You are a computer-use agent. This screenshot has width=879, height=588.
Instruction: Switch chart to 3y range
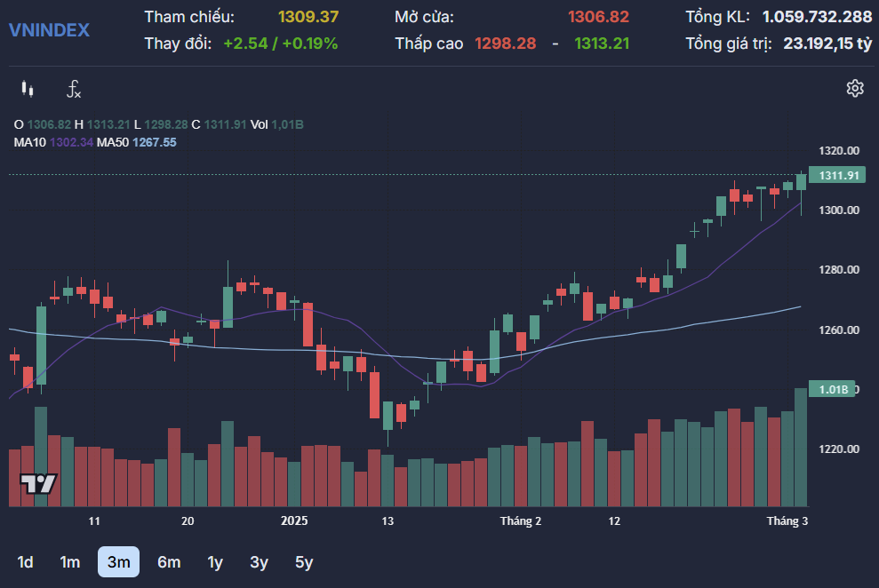(x=259, y=562)
